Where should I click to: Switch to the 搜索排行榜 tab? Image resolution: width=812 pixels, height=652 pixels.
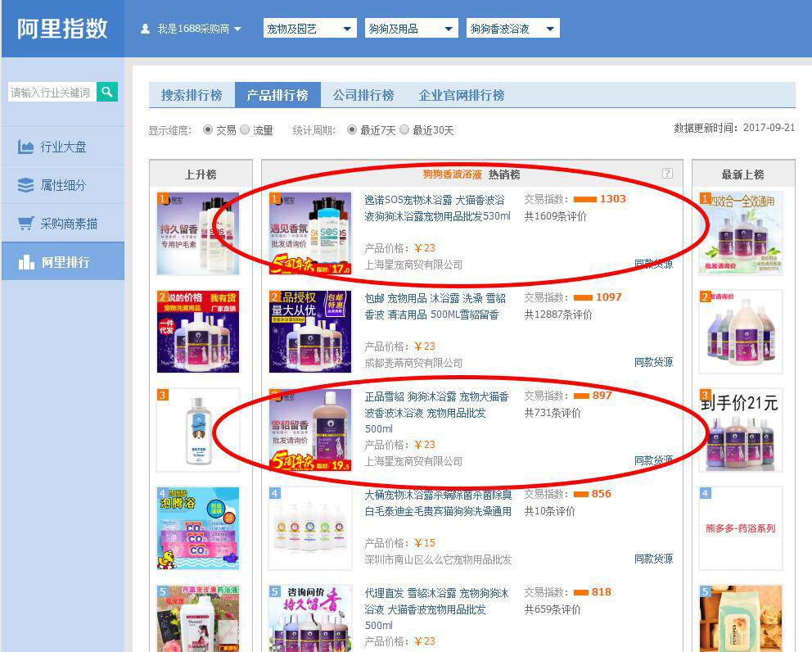(x=192, y=95)
